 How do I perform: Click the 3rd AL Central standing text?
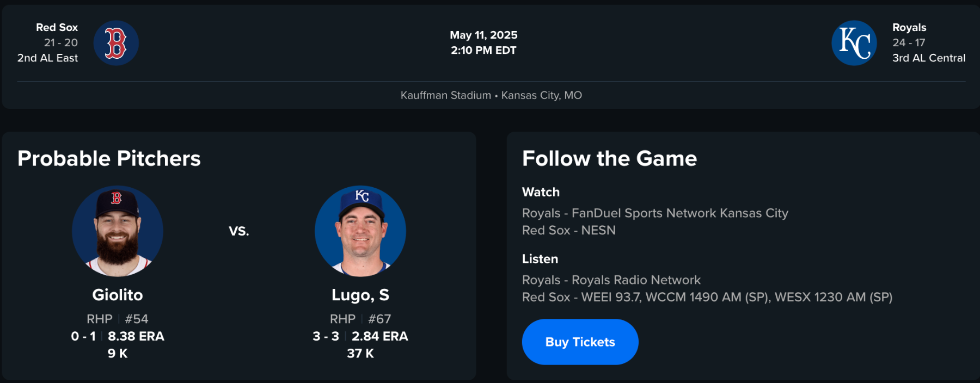[928, 58]
